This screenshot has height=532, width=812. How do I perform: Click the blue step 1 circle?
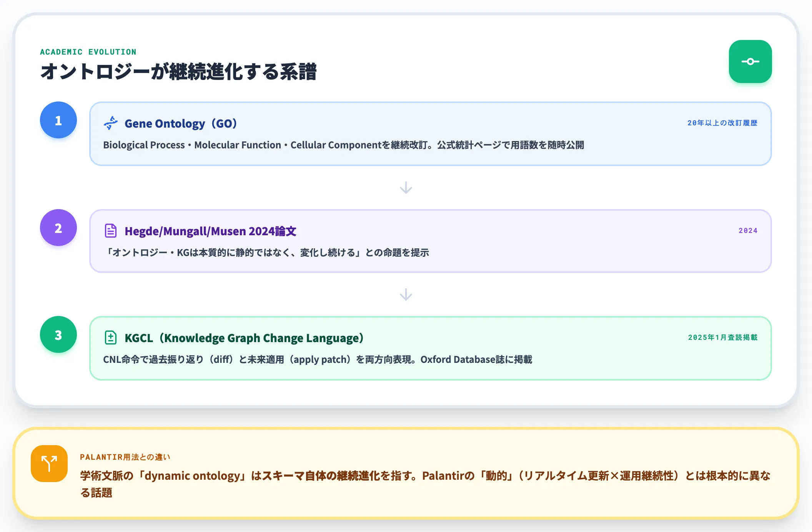coord(58,120)
